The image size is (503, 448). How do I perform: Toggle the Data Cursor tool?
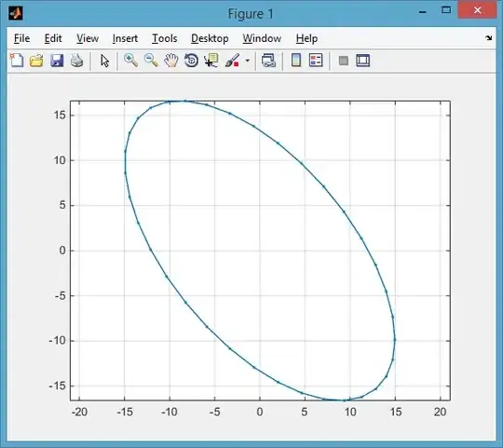[x=211, y=61]
